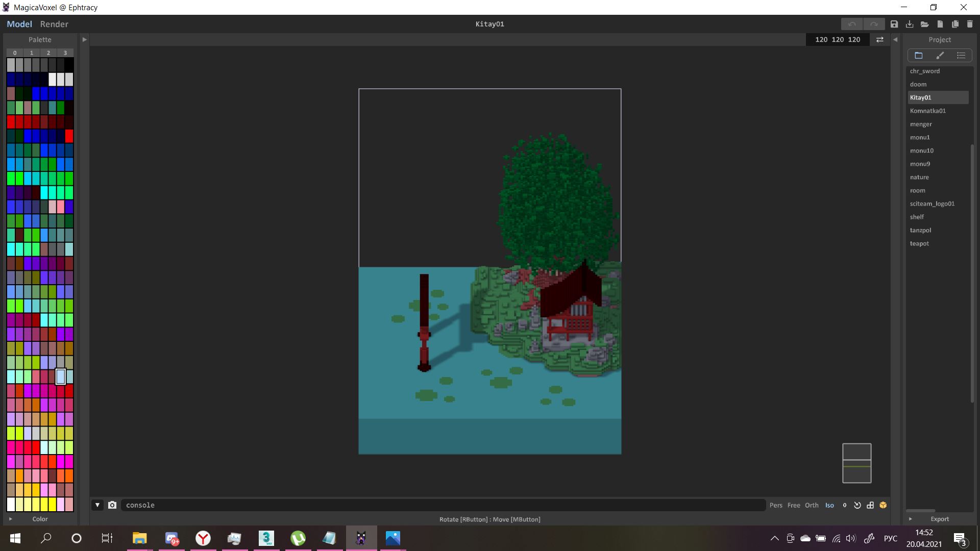Pick the bright red swatch in the palette
The image size is (980, 551).
(x=69, y=136)
